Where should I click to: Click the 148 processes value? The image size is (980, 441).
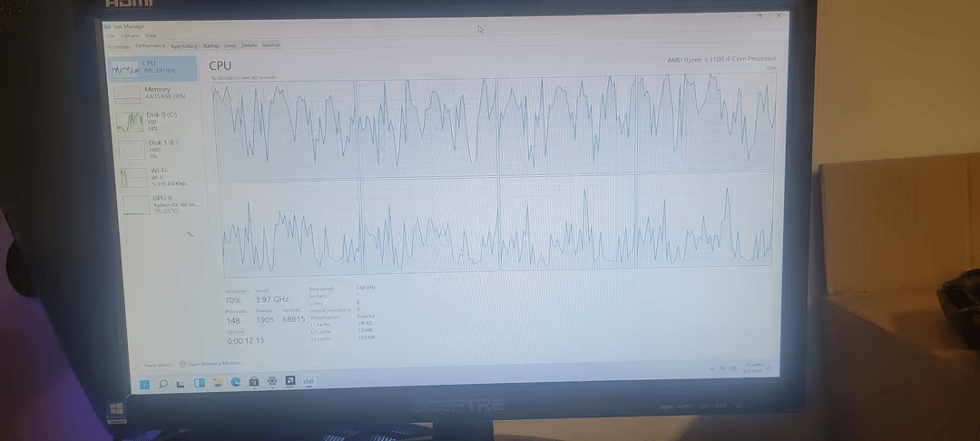pyautogui.click(x=233, y=320)
